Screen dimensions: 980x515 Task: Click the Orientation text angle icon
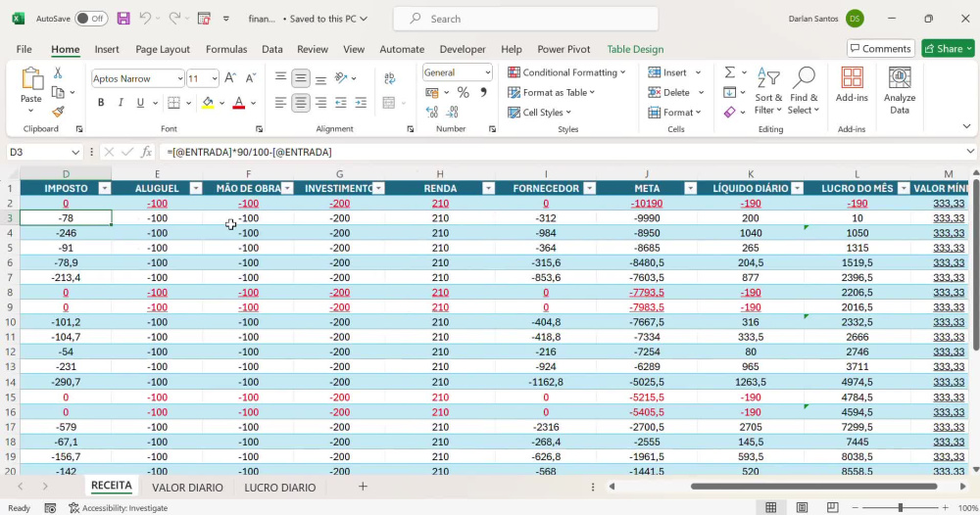(x=341, y=78)
